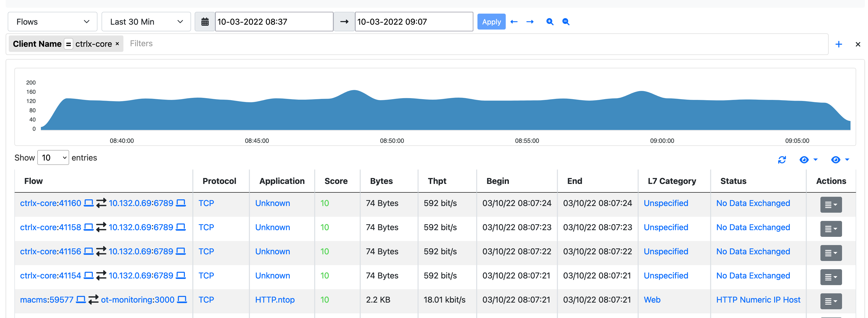Click the right arrow to shift time forward

click(530, 22)
